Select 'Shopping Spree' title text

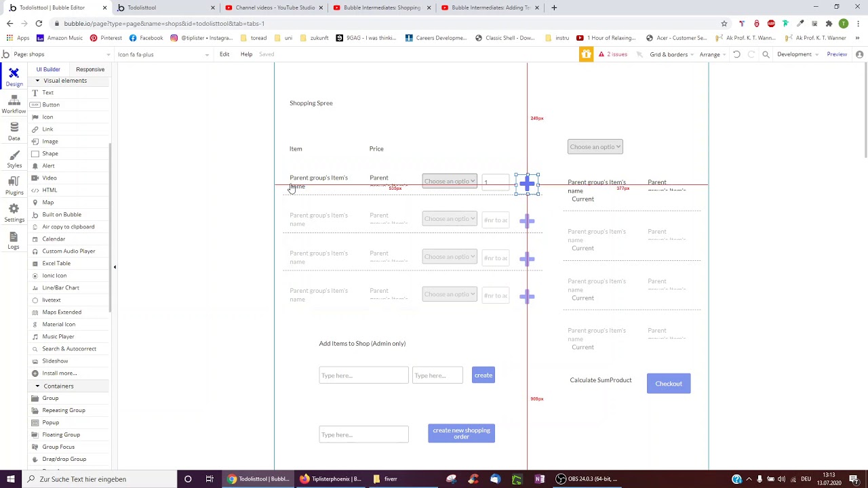311,103
